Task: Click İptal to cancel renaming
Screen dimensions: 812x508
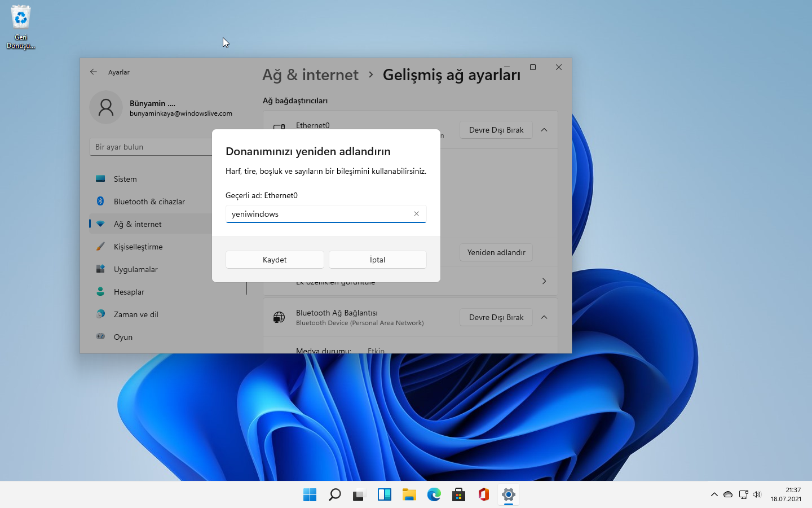Action: pyautogui.click(x=377, y=260)
